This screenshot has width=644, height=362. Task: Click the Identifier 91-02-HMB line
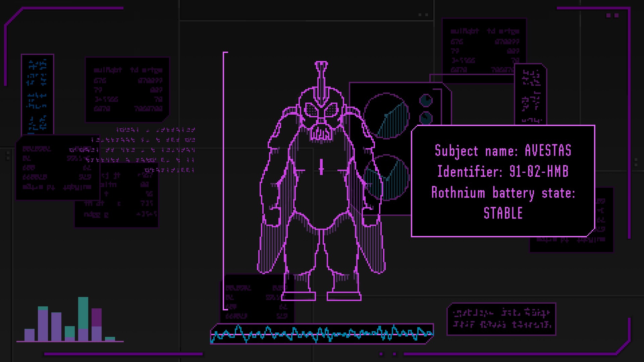(x=503, y=172)
